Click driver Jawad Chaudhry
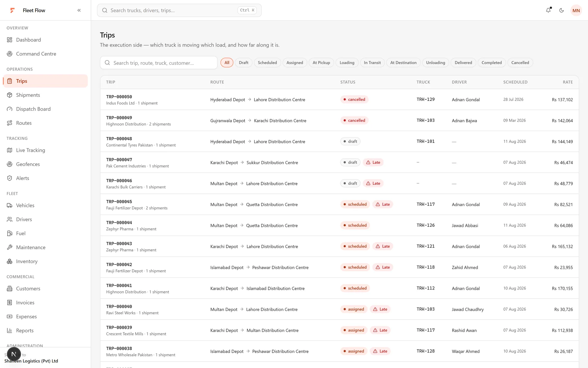The width and height of the screenshot is (588, 368). [x=468, y=309]
